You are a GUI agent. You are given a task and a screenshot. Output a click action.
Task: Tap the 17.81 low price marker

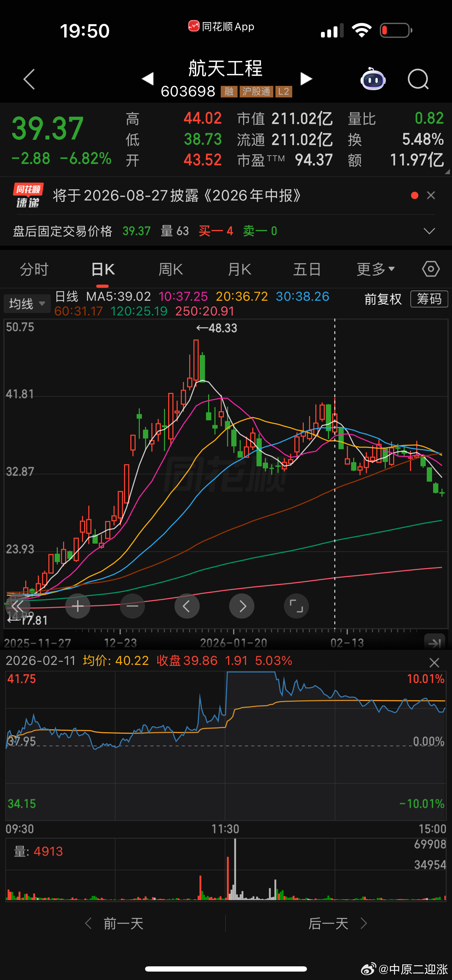point(27,620)
